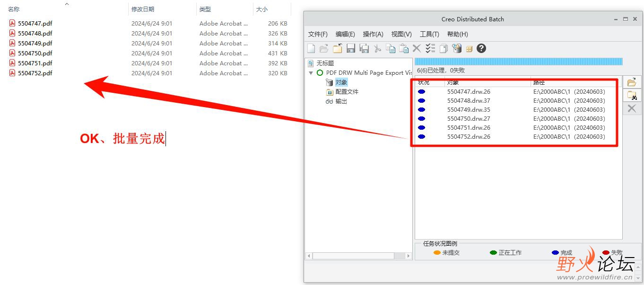Click the blue batch progress bar

click(519, 62)
